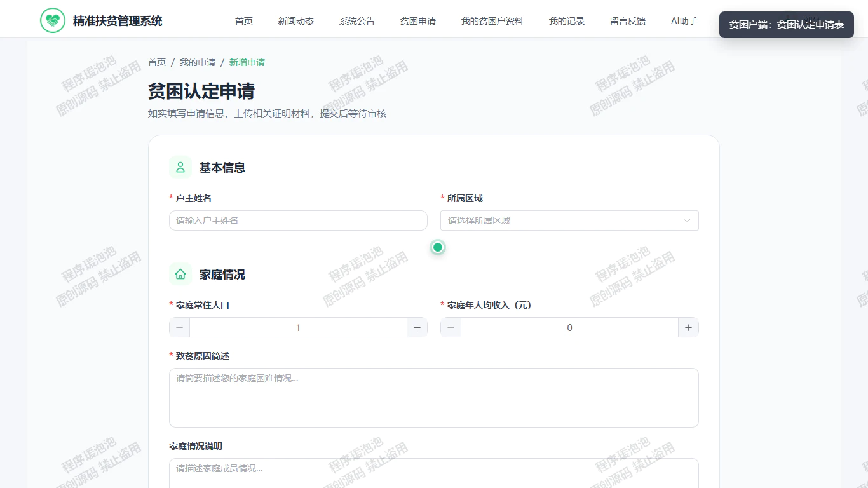Click the 家庭年人均收入 number field

tap(569, 327)
